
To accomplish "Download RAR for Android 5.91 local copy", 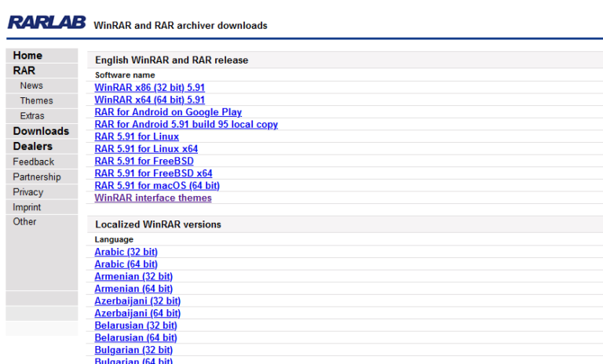I will coord(186,125).
